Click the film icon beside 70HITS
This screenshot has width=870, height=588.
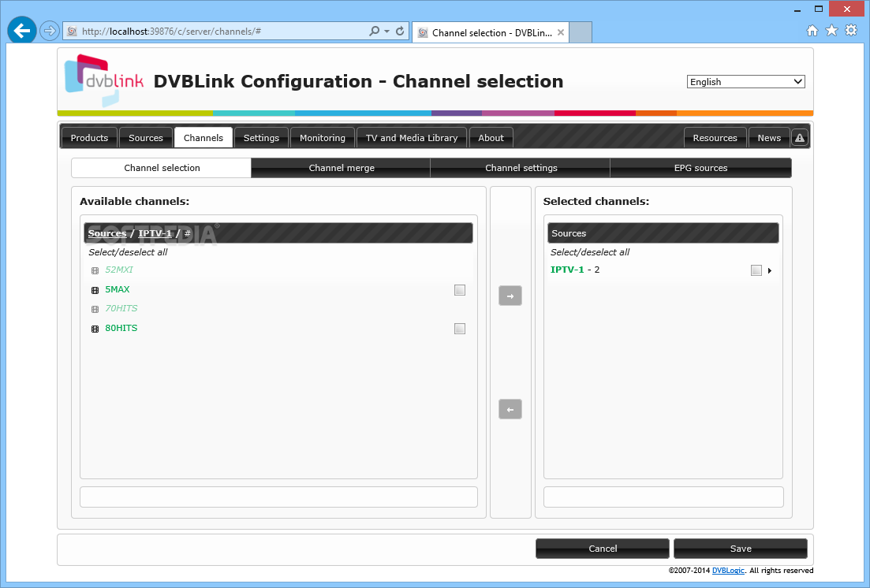[x=95, y=309]
